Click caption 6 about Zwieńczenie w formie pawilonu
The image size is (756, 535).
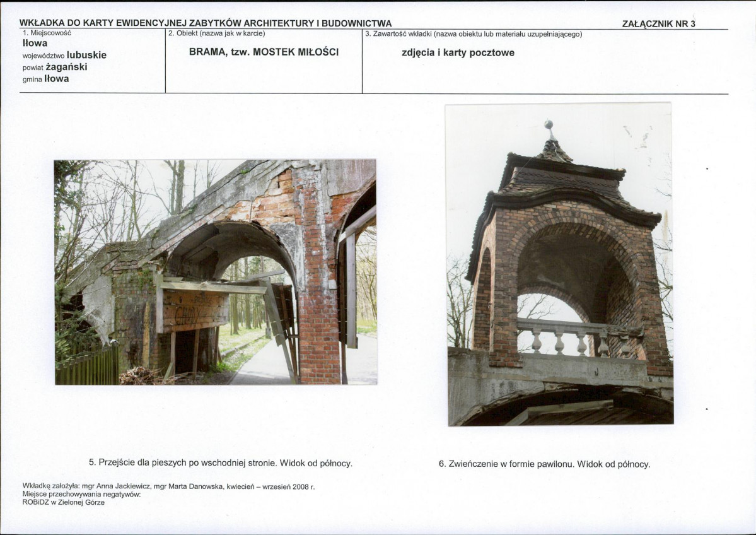544,464
